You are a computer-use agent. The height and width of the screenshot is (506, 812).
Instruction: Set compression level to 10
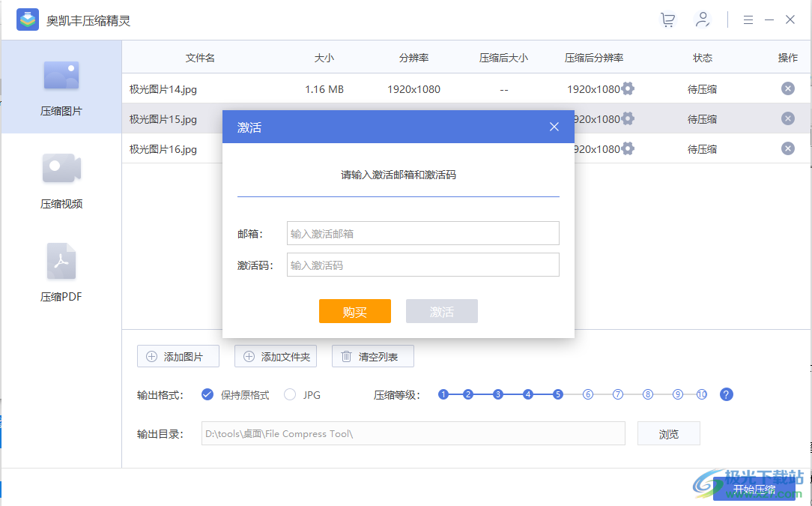pyautogui.click(x=702, y=394)
